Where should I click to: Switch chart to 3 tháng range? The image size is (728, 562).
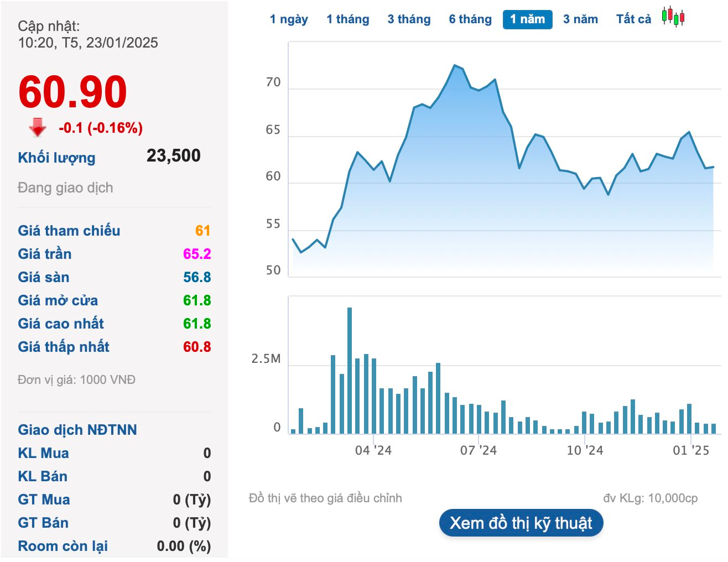coord(409,19)
